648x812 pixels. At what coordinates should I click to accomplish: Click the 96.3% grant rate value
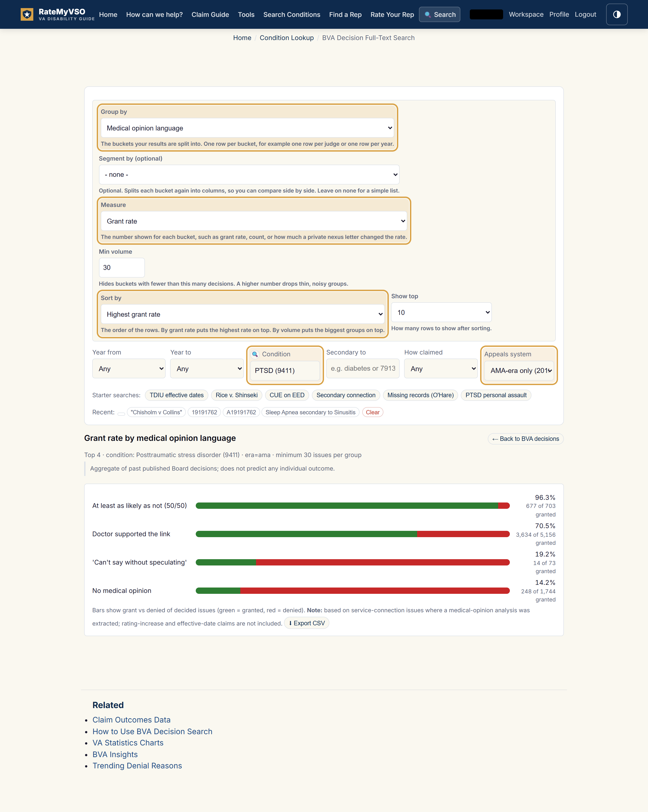click(545, 498)
